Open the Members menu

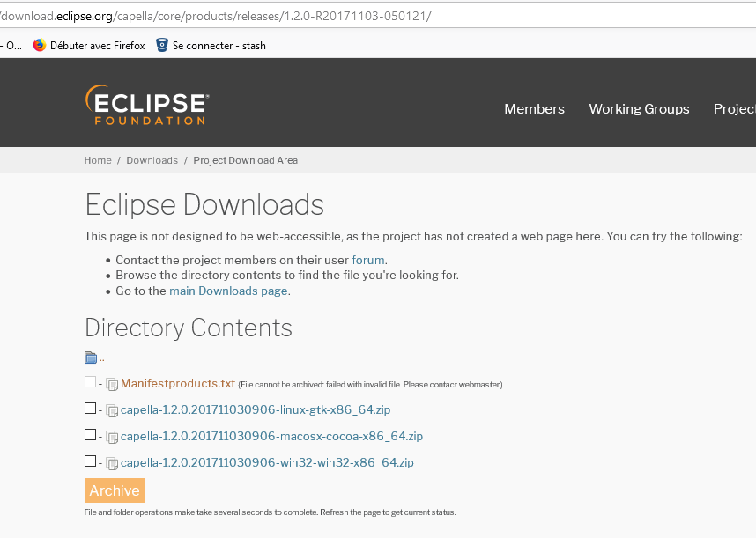[534, 109]
